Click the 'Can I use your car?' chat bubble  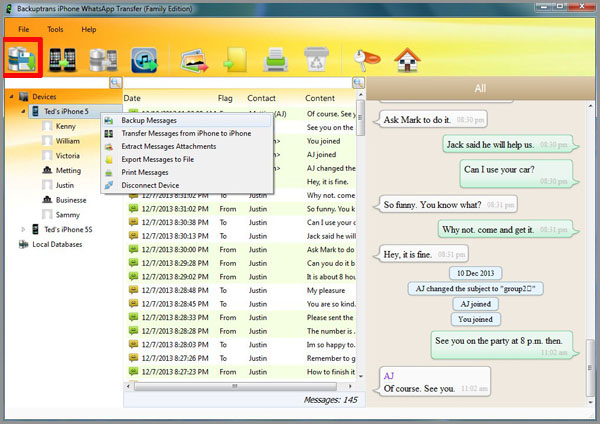coord(517,174)
